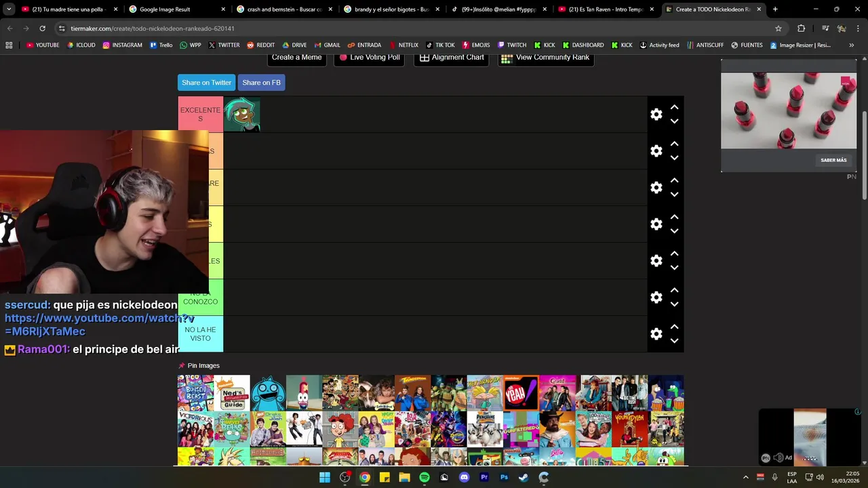Screen dimensions: 868x488
Task: Open the INSTAGRAM bookmark
Action: 122,45
